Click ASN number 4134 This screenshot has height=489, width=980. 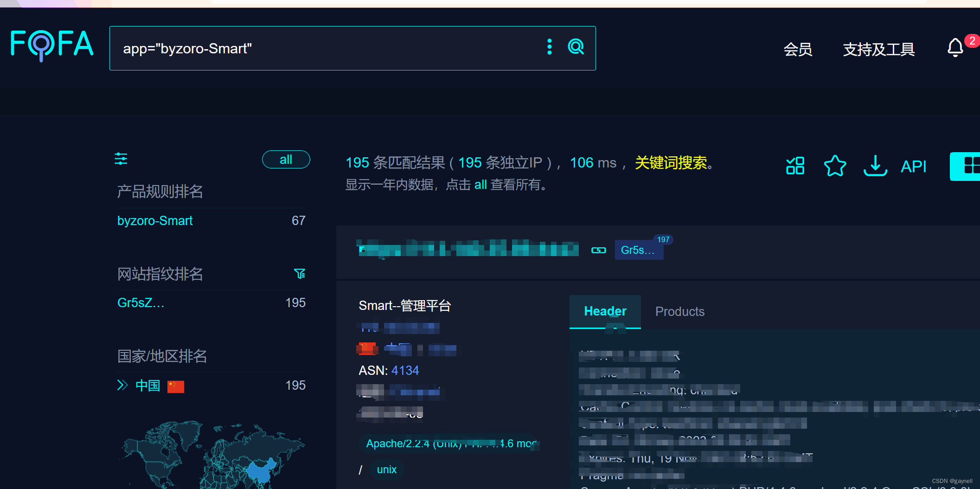(x=405, y=371)
